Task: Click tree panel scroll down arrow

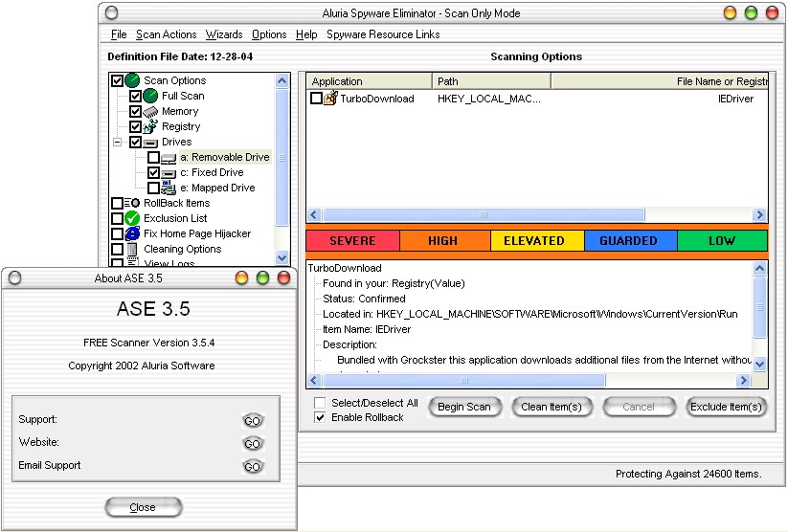Action: tap(281, 257)
